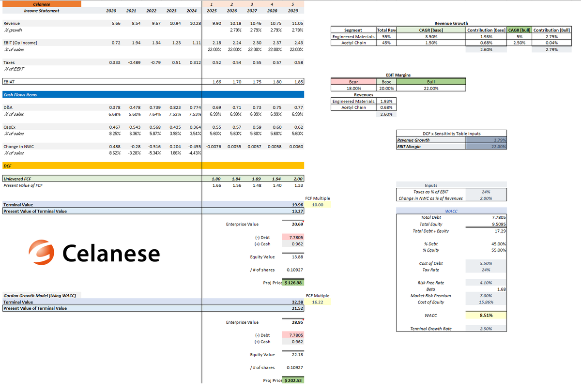Click the 2029 projection year header
The image size is (581, 392).
coord(293,11)
